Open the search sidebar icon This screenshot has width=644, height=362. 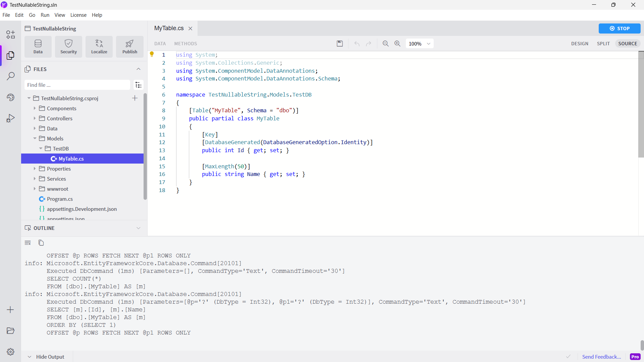point(10,76)
